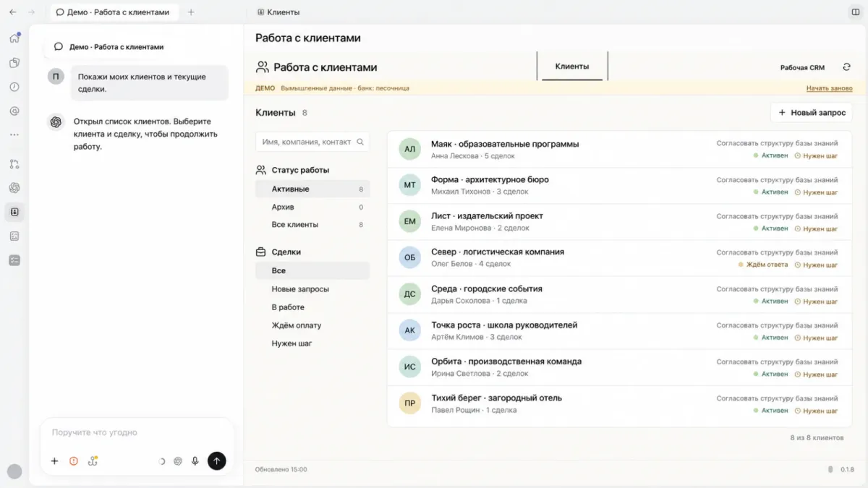Image resolution: width=868 pixels, height=488 pixels.
Task: Filter by Активные status
Action: click(x=312, y=189)
